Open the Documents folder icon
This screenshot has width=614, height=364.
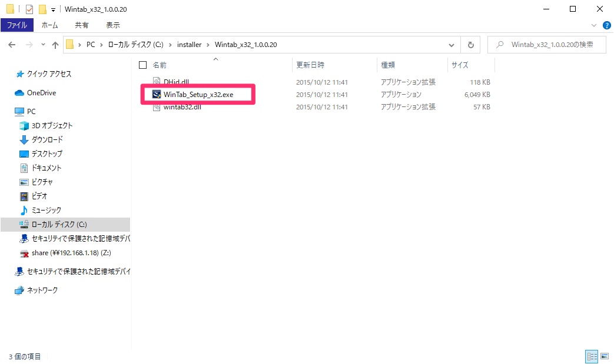(x=24, y=168)
